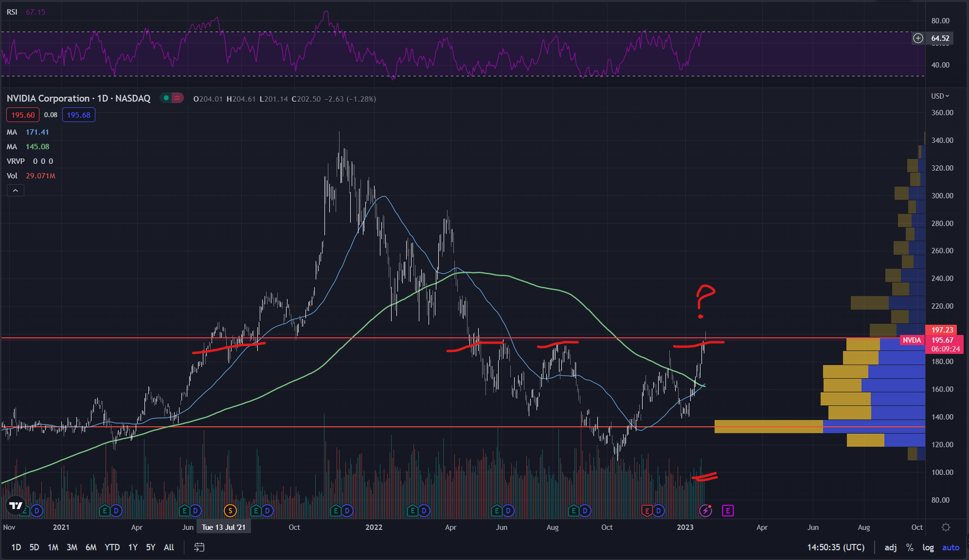Image resolution: width=969 pixels, height=560 pixels.
Task: Click the TradingView logo on the chart
Action: pos(16,506)
